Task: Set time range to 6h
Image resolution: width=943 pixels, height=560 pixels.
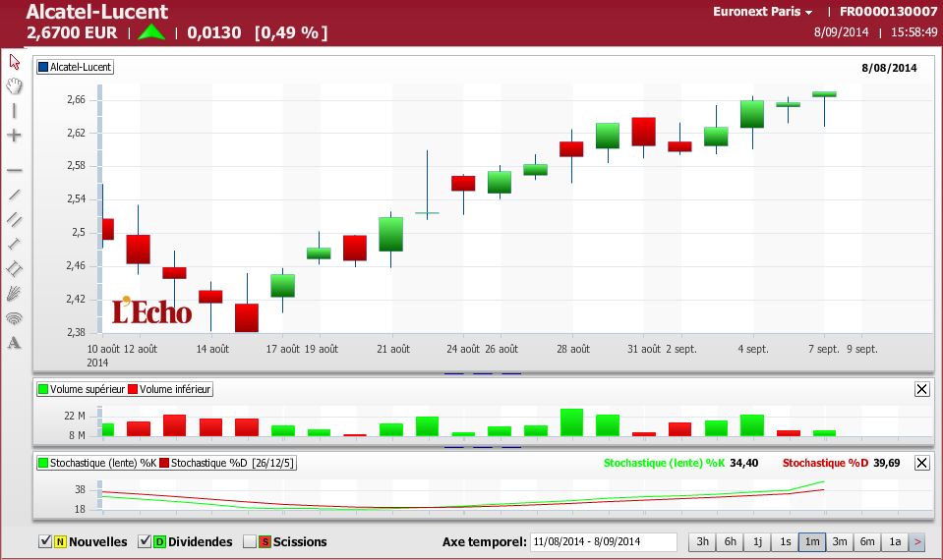Action: pyautogui.click(x=730, y=542)
